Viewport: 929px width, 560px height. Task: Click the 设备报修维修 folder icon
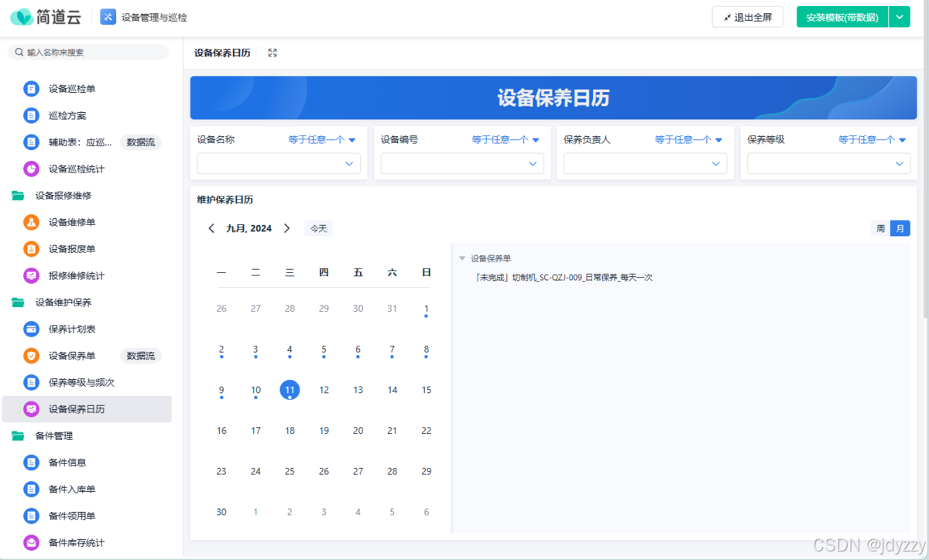pos(18,196)
